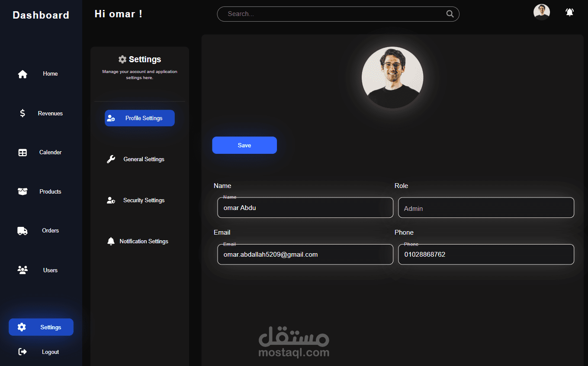Viewport: 588px width, 366px height.
Task: Click the Revenues dollar sign icon
Action: pos(22,113)
